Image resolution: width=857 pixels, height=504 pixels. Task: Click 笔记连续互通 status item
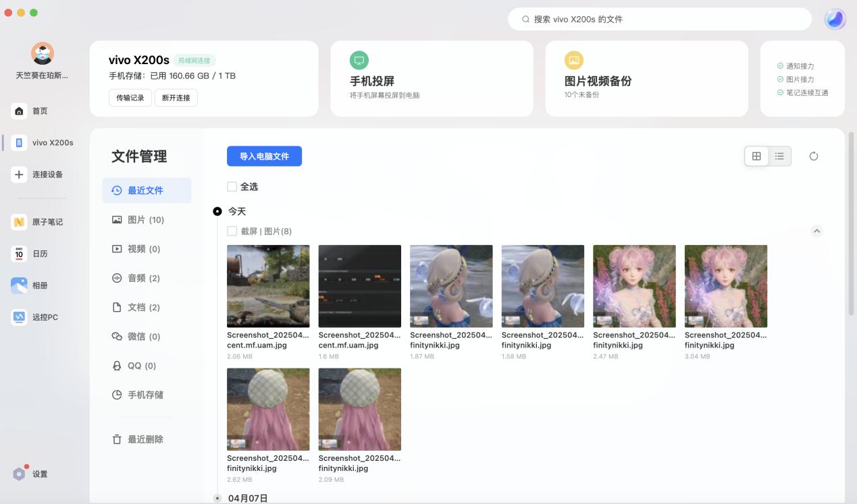coord(802,92)
